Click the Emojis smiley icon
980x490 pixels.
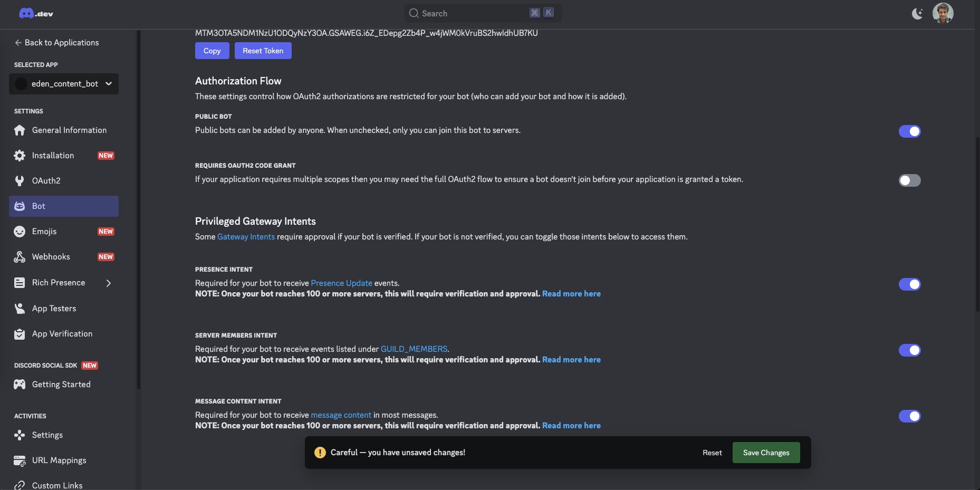coord(20,232)
